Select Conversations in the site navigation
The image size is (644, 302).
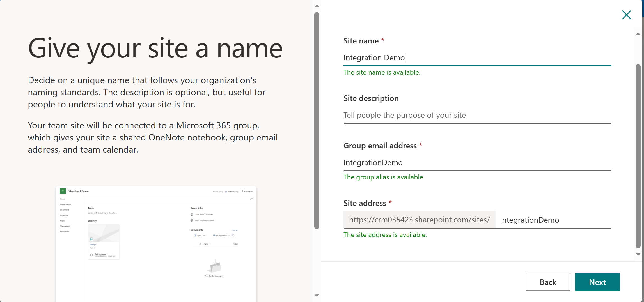pyautogui.click(x=65, y=204)
